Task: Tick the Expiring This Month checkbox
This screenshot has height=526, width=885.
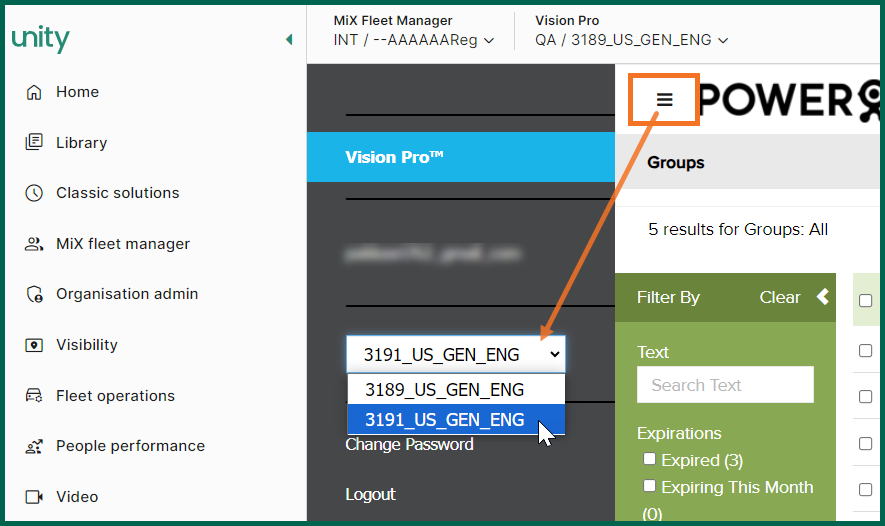Action: pos(650,485)
